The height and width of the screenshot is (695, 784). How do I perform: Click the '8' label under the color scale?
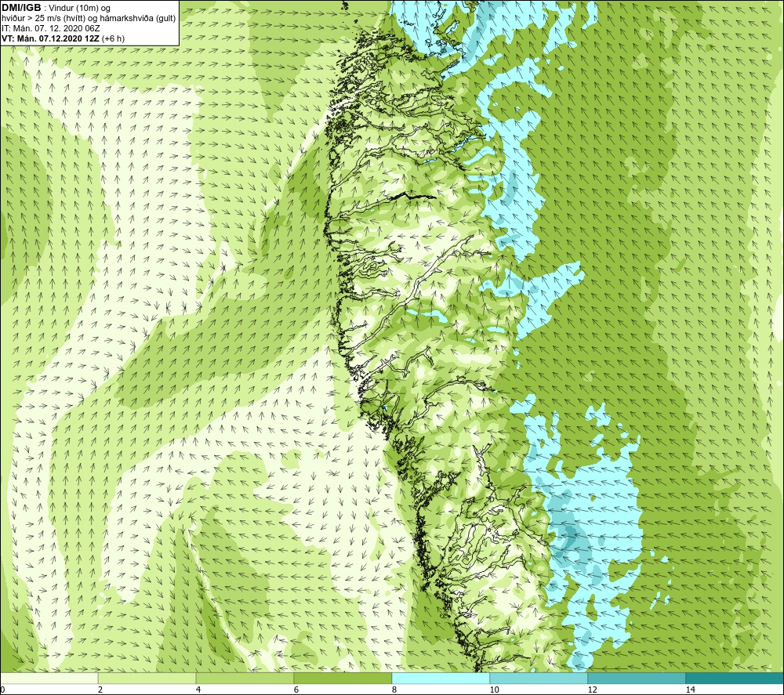[394, 690]
